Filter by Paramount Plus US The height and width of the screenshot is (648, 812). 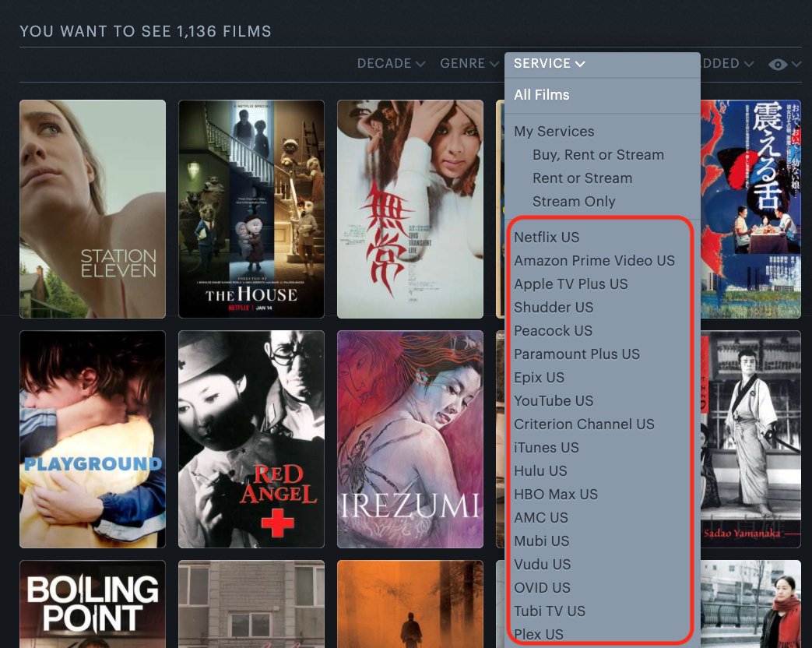(576, 354)
